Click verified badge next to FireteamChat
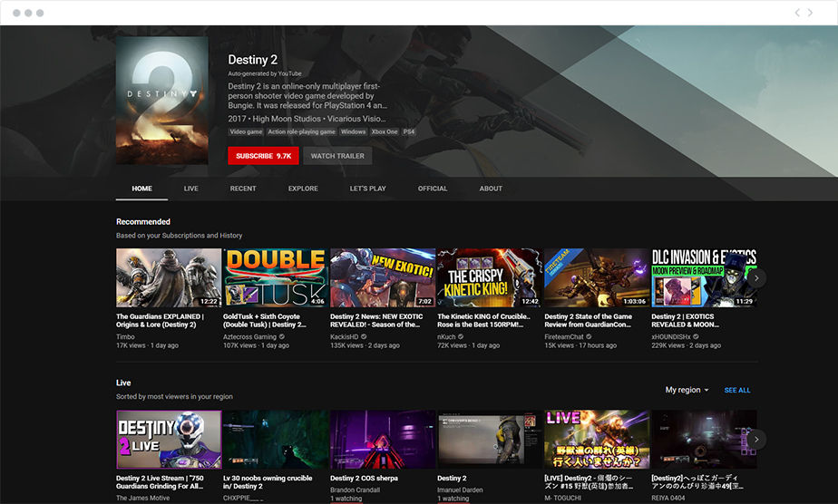838x504 pixels. 589,337
